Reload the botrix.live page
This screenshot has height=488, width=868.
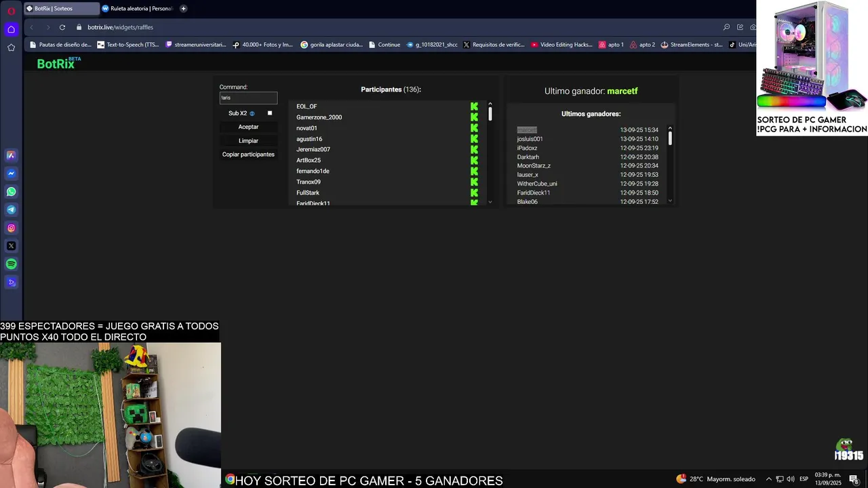(62, 27)
